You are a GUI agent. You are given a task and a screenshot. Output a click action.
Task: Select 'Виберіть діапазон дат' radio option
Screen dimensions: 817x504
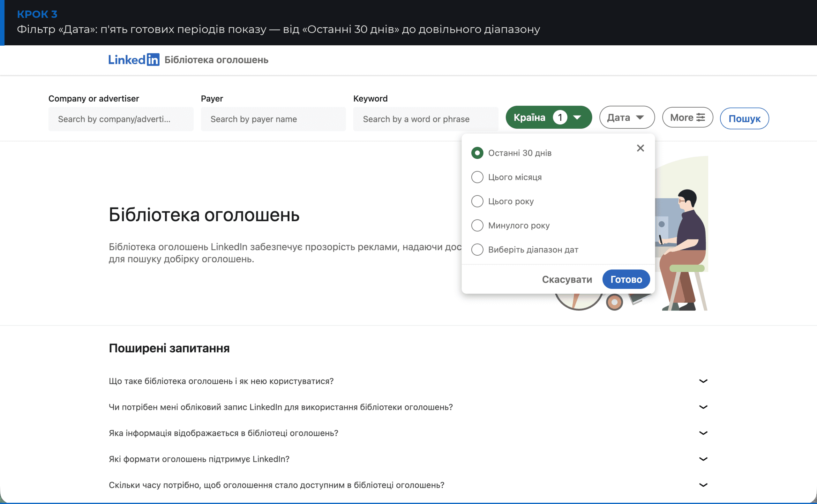coord(477,250)
